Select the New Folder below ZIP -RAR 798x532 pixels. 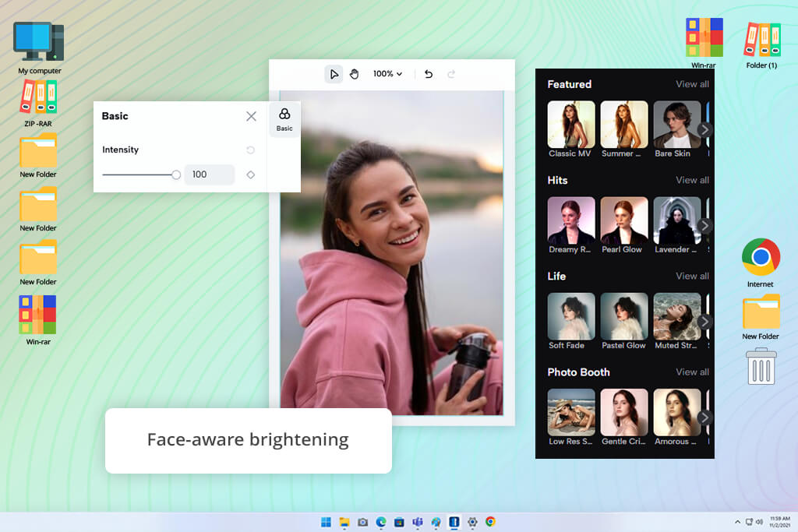pyautogui.click(x=38, y=155)
